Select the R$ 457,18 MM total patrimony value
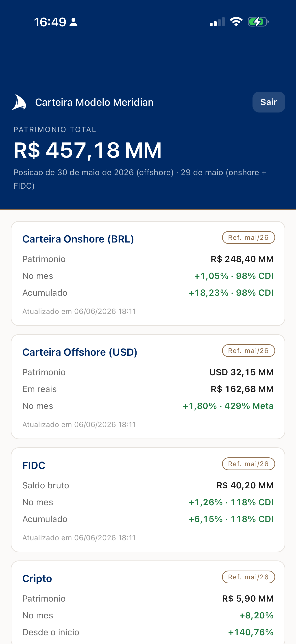The height and width of the screenshot is (644, 296). coord(88,150)
